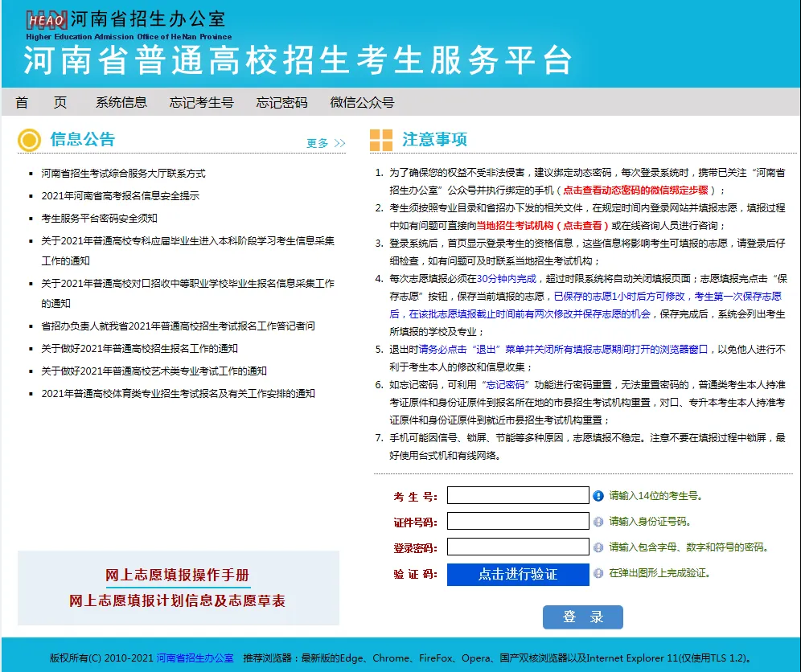Open the 首页 menu item
The image size is (801, 672).
point(41,102)
